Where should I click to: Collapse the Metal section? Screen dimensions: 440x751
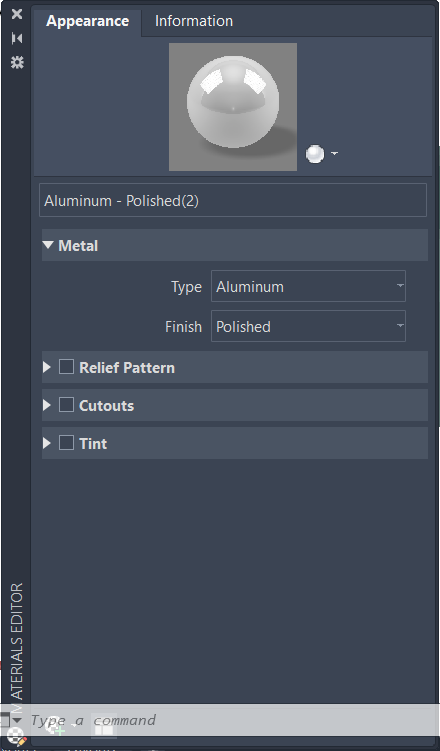pos(48,245)
